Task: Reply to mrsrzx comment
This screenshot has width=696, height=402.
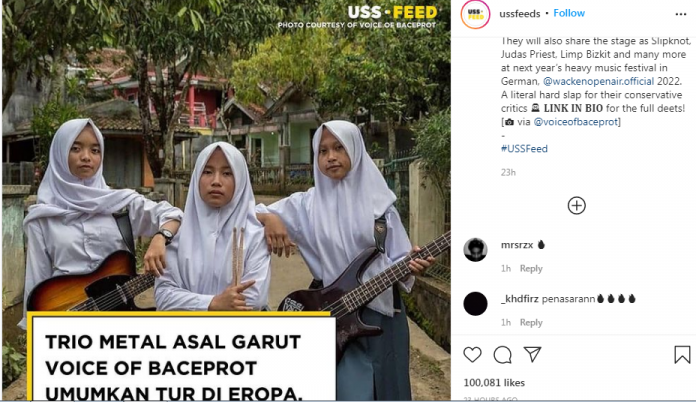Action: click(x=531, y=268)
